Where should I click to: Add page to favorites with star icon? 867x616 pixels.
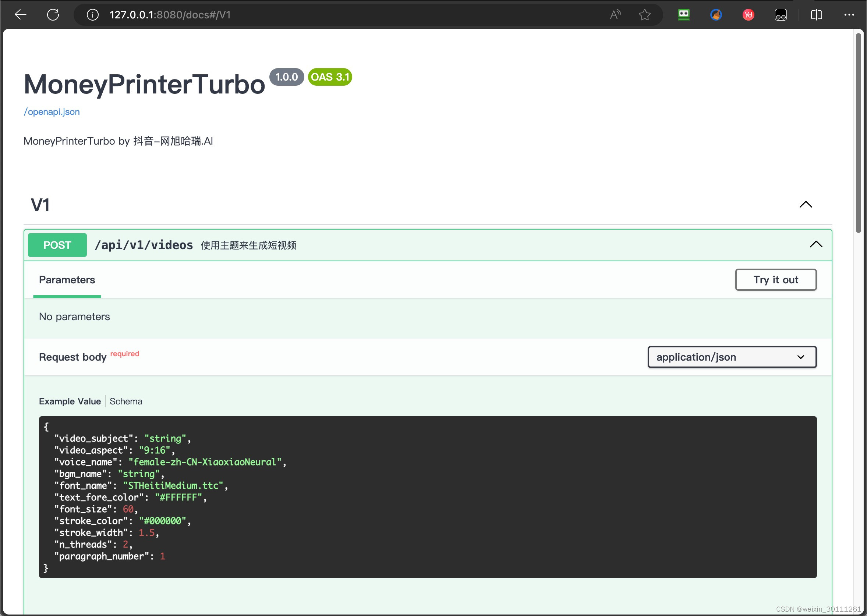(x=644, y=15)
